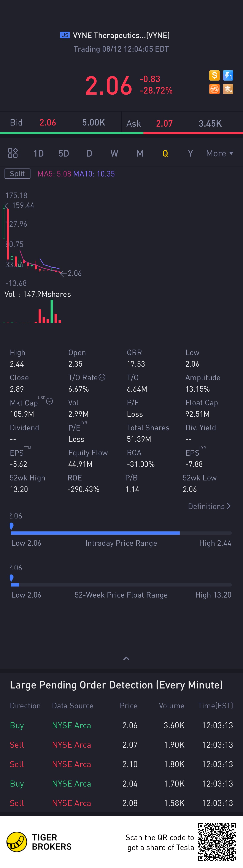The width and height of the screenshot is (243, 868).
Task: Tap the orange no-shorting badge icon
Action: click(214, 89)
